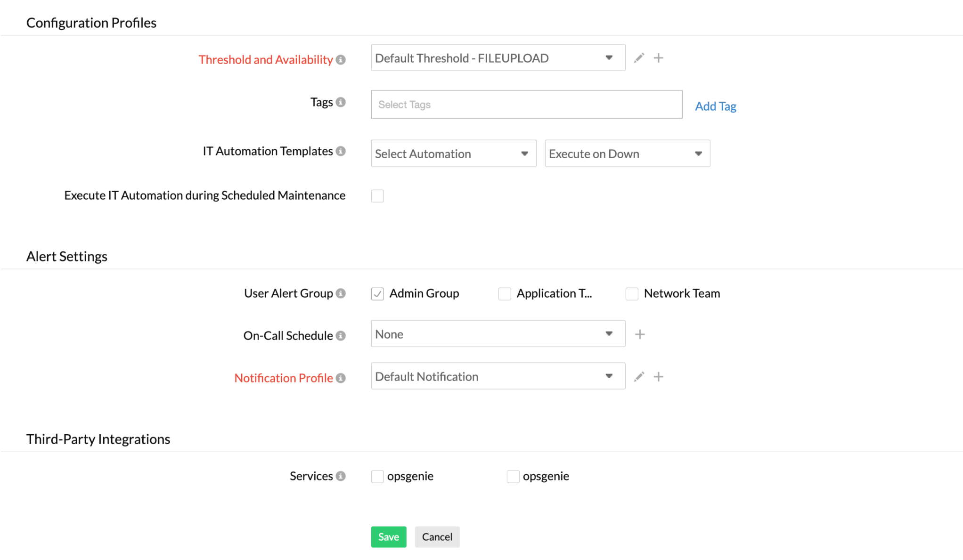The height and width of the screenshot is (560, 963).
Task: Open the Default Threshold - FILEUPLOAD dropdown
Action: [497, 57]
